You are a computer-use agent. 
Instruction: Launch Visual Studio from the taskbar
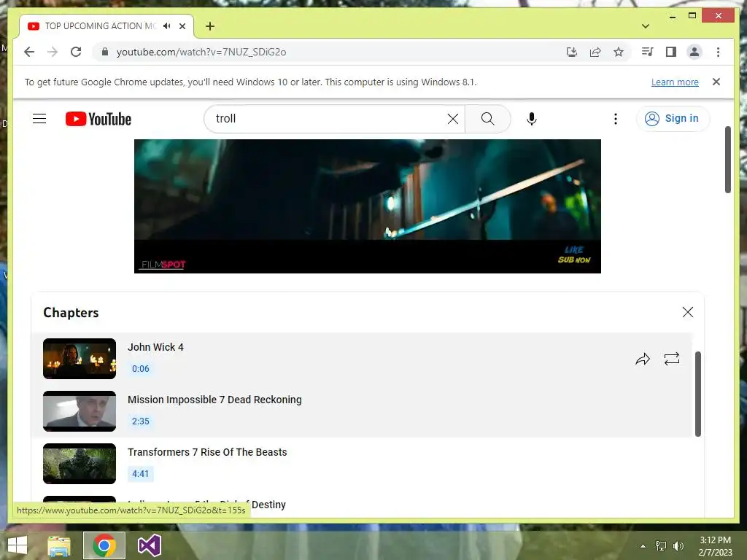click(149, 545)
